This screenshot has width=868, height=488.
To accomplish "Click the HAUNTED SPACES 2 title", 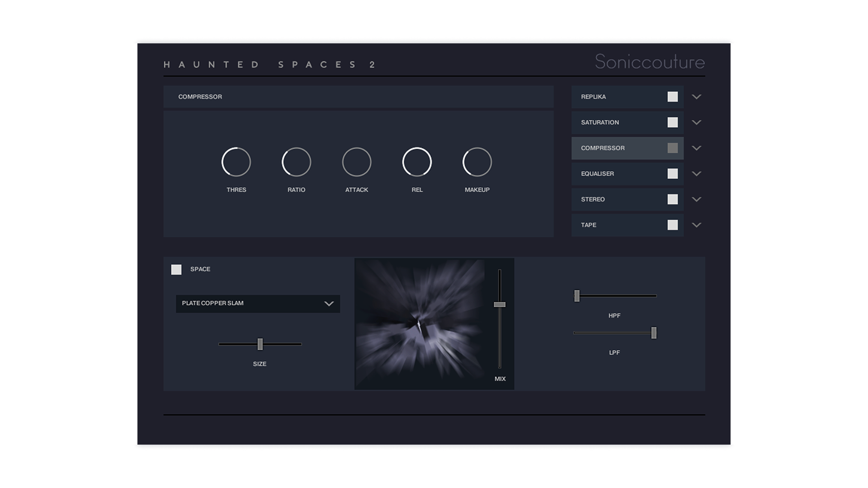I will [x=269, y=65].
